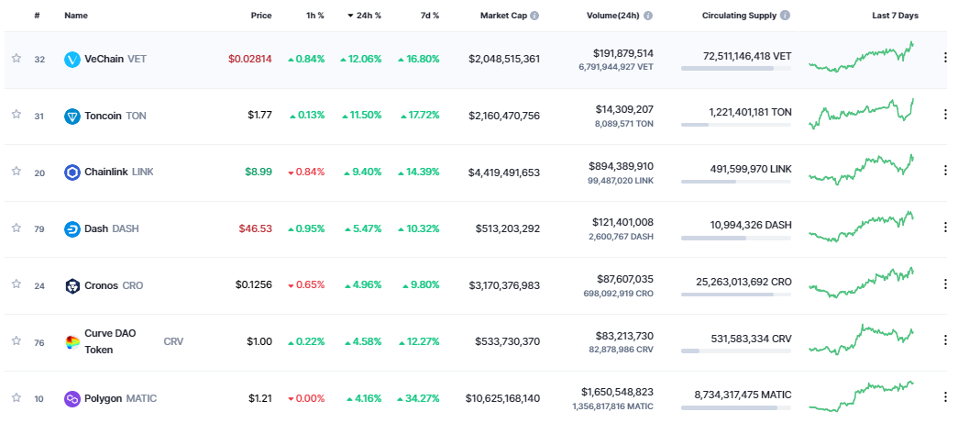The width and height of the screenshot is (980, 423).
Task: Sort by the 1h % column header
Action: [x=315, y=16]
